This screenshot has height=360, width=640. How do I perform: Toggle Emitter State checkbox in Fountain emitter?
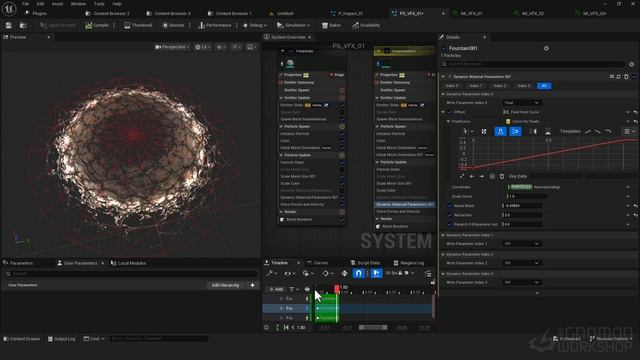342,105
